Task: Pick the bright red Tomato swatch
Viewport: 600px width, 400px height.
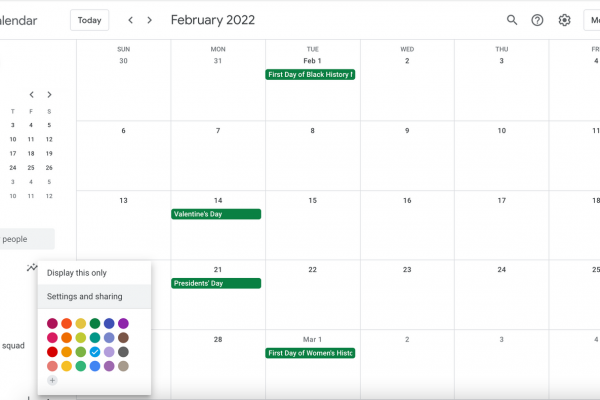Action: [52, 352]
